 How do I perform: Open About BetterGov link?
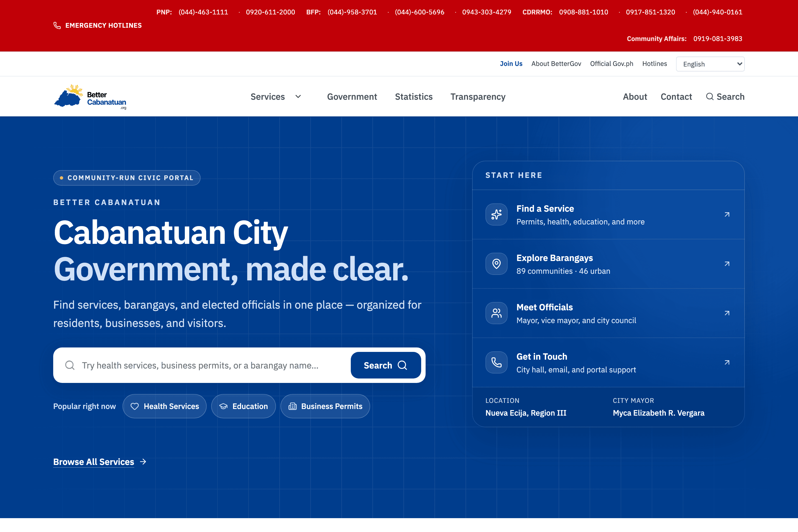coord(556,64)
